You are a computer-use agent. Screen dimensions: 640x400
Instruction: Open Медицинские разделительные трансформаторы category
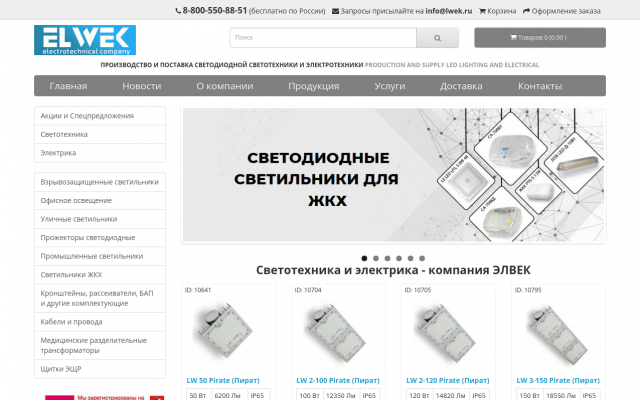100,345
